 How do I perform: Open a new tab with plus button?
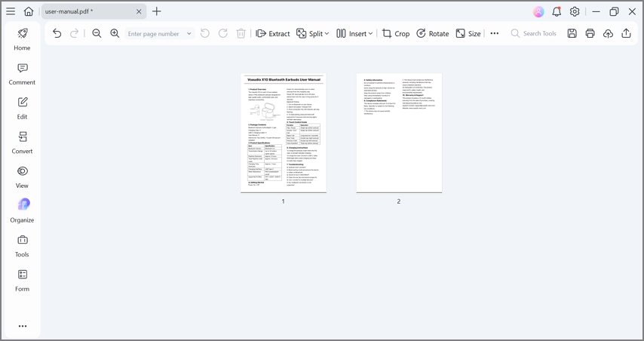(157, 11)
